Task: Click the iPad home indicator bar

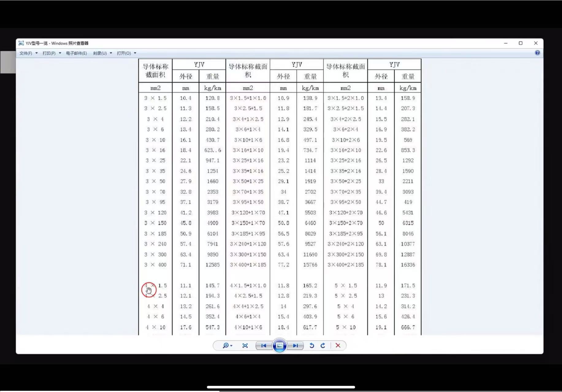Action: point(281,387)
